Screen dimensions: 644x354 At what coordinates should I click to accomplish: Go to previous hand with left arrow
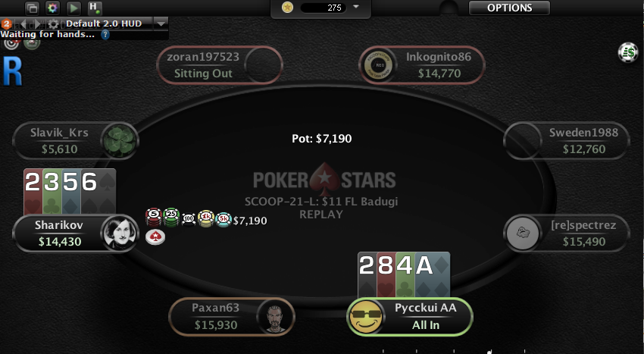[23, 23]
